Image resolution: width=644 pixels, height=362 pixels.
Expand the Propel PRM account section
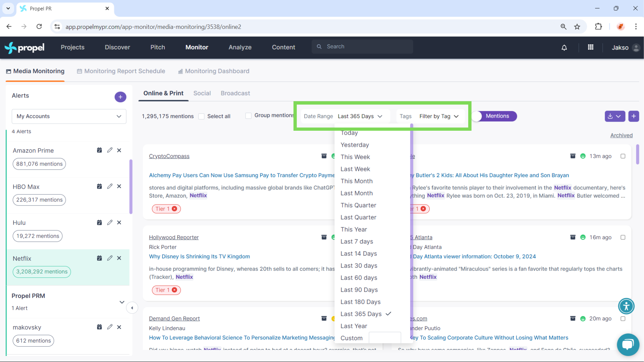[x=122, y=302]
